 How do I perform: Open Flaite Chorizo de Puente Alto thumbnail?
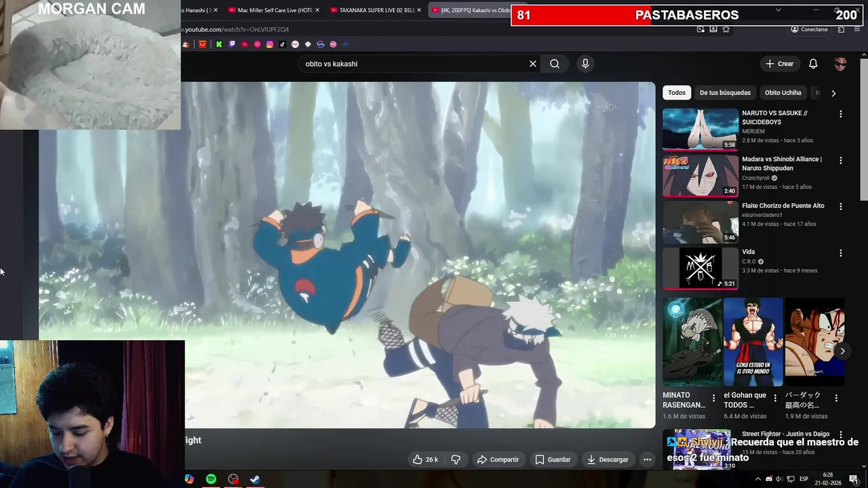[700, 221]
